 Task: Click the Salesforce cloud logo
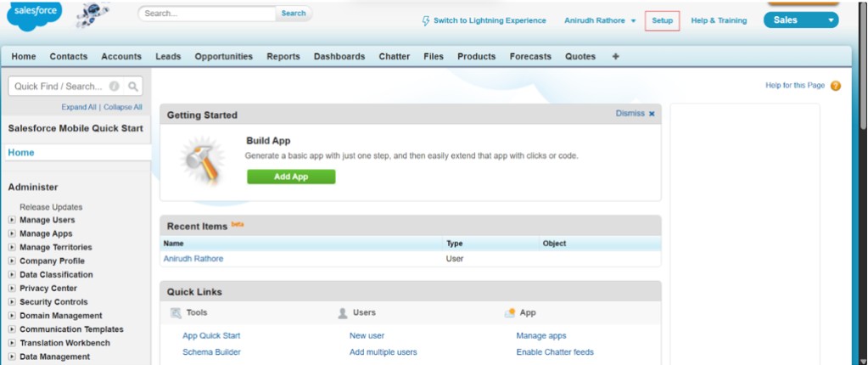coord(31,15)
